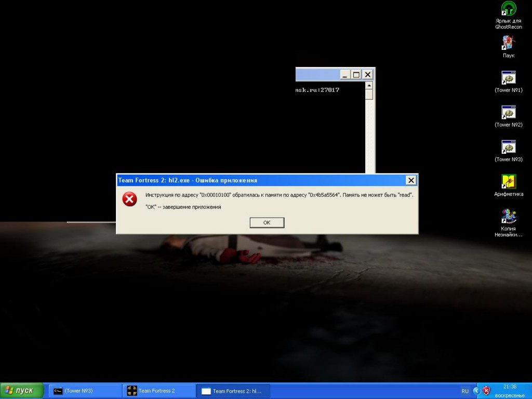
Task: Maximize the console window behind the dialog
Action: pyautogui.click(x=356, y=75)
